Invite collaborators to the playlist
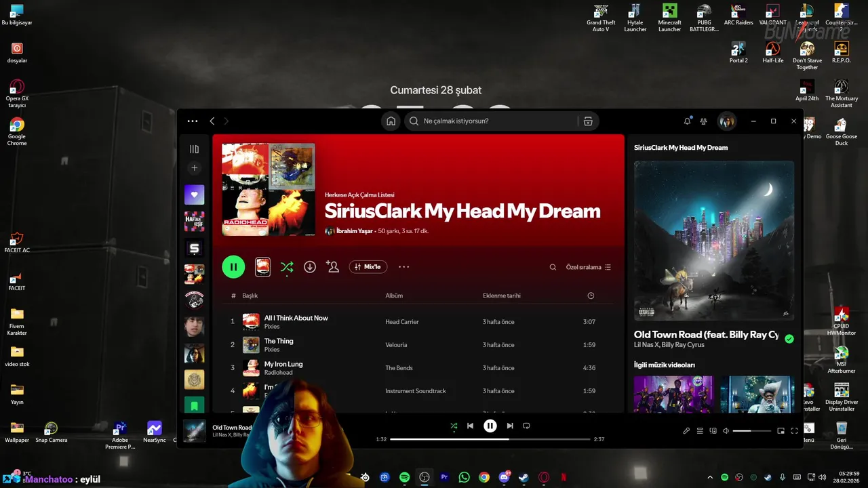This screenshot has height=488, width=868. [332, 267]
